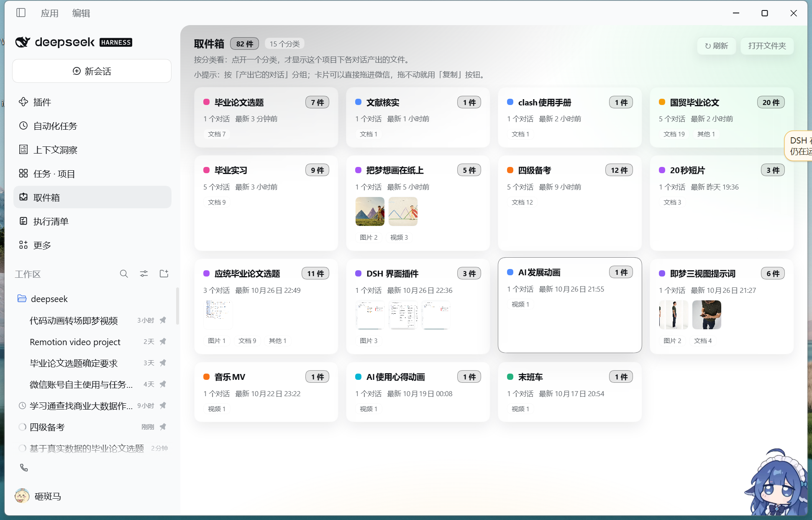Open the AI 发展动画 category card
Image resolution: width=812 pixels, height=520 pixels.
coord(570,305)
